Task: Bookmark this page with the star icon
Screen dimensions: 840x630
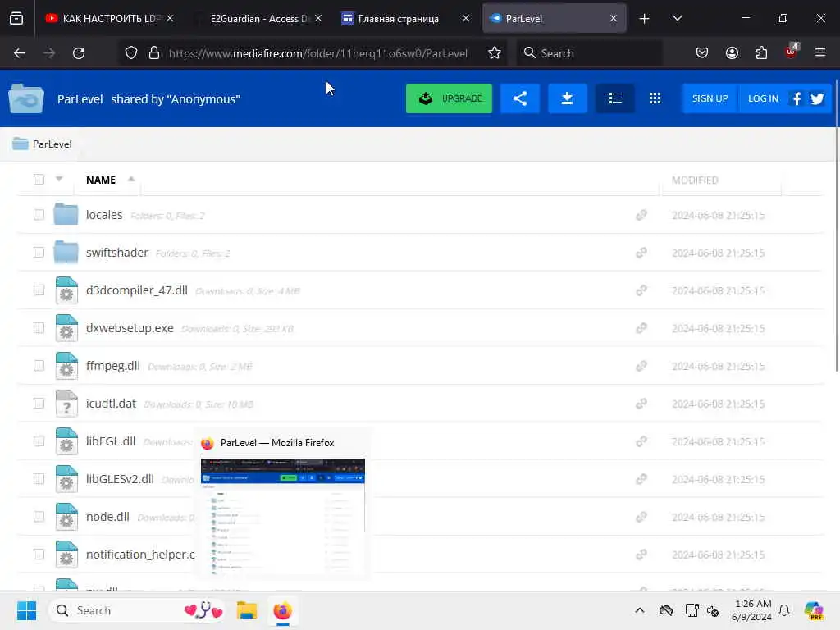Action: coord(495,53)
